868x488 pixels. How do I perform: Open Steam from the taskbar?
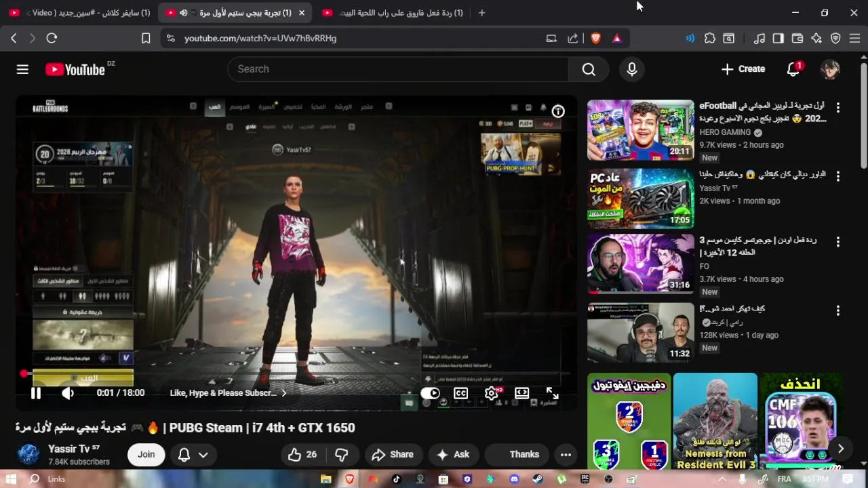(x=537, y=479)
